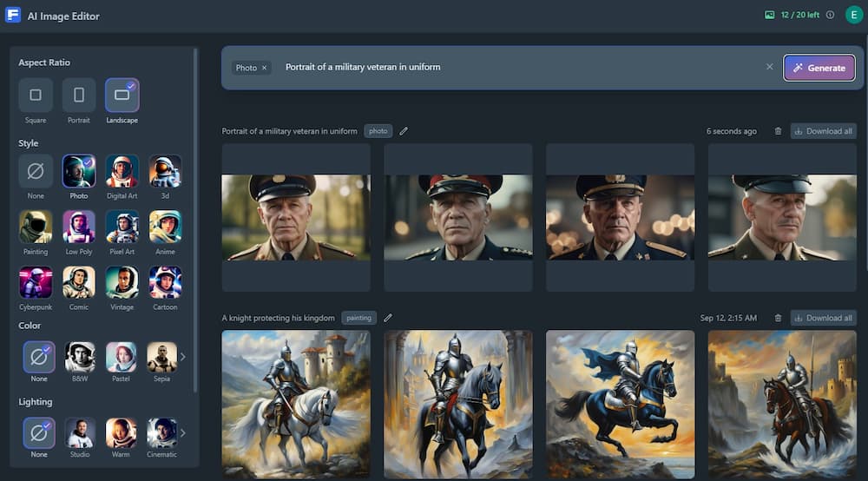Click the pencil edit icon beside military veteran prompt
The image size is (868, 481).
tap(404, 131)
